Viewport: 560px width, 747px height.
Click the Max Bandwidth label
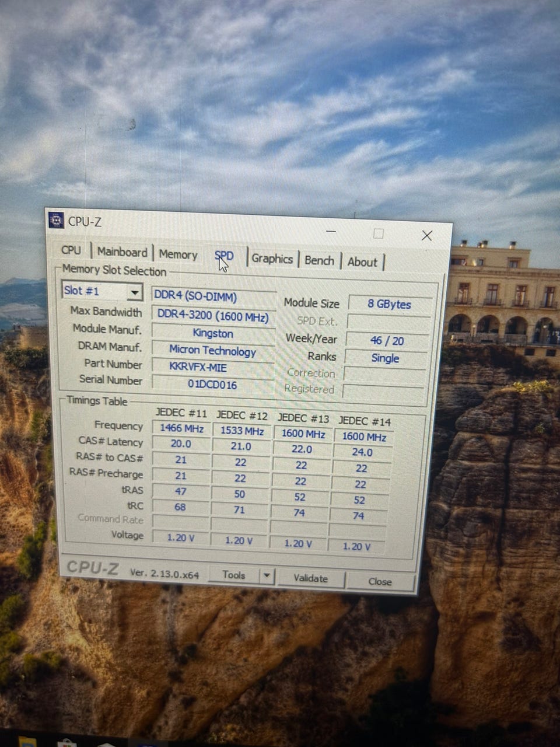click(106, 312)
